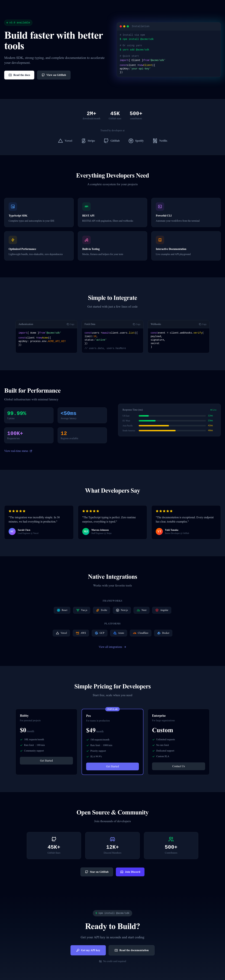Click the REST API card icon
The image size is (225, 980).
click(x=86, y=207)
